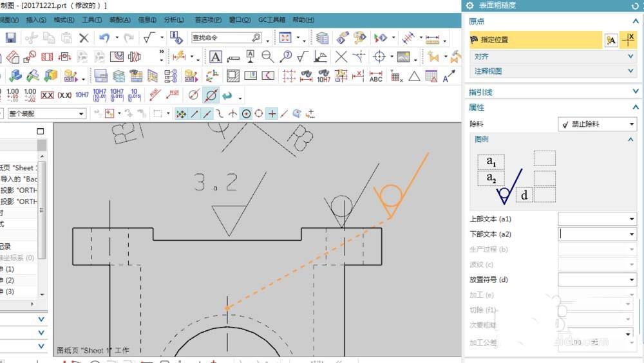Toggle the quadrant point circle snap icon
Viewport: 644px width, 363px height.
tap(259, 114)
